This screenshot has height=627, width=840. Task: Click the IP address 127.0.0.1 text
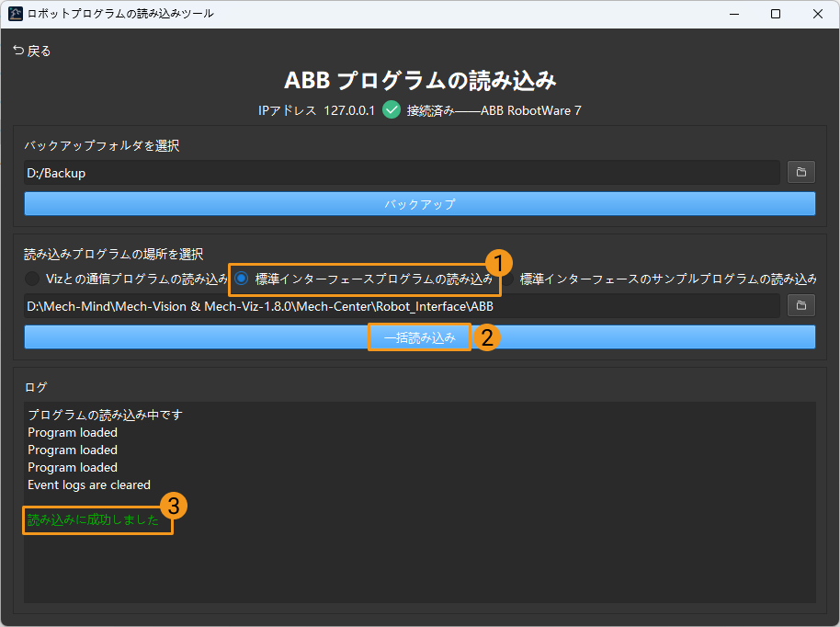349,110
